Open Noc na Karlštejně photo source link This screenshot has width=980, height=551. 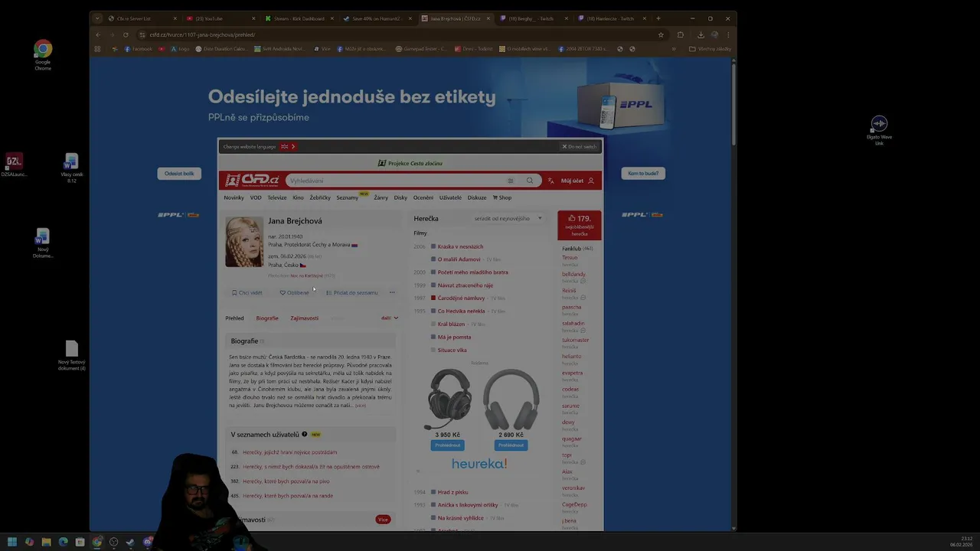coord(306,275)
